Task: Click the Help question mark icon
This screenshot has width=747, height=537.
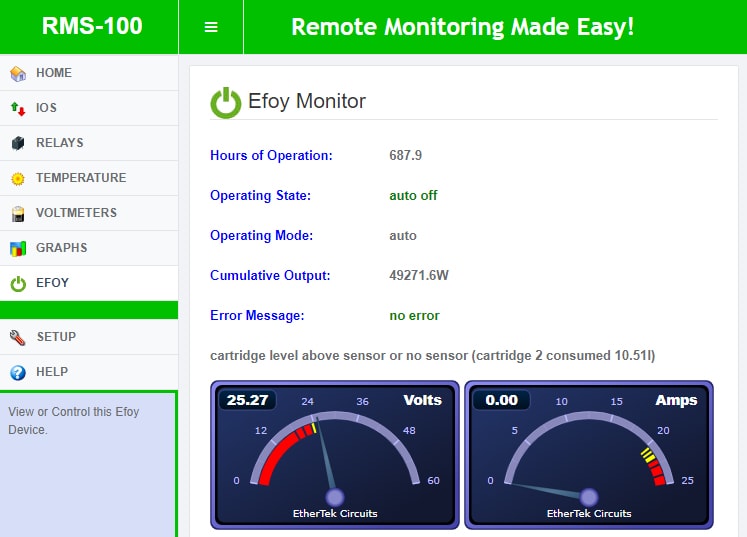Action: pyautogui.click(x=18, y=372)
